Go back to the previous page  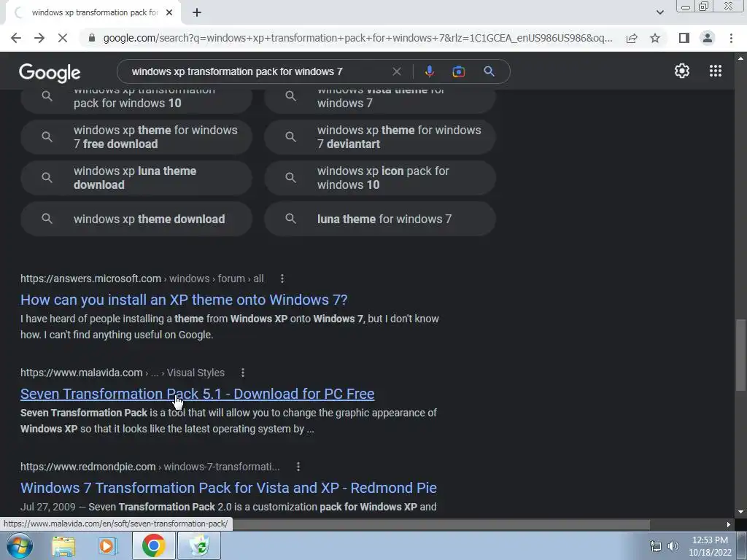(x=16, y=38)
